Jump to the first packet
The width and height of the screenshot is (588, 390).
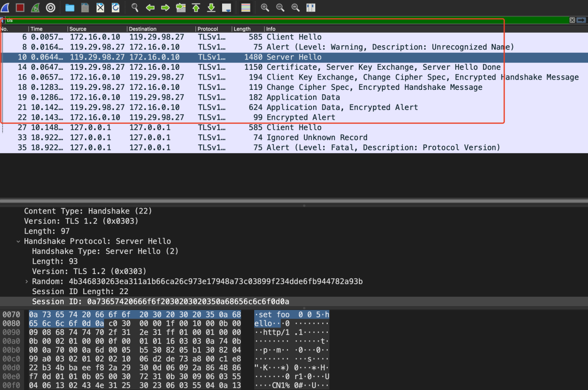(196, 8)
